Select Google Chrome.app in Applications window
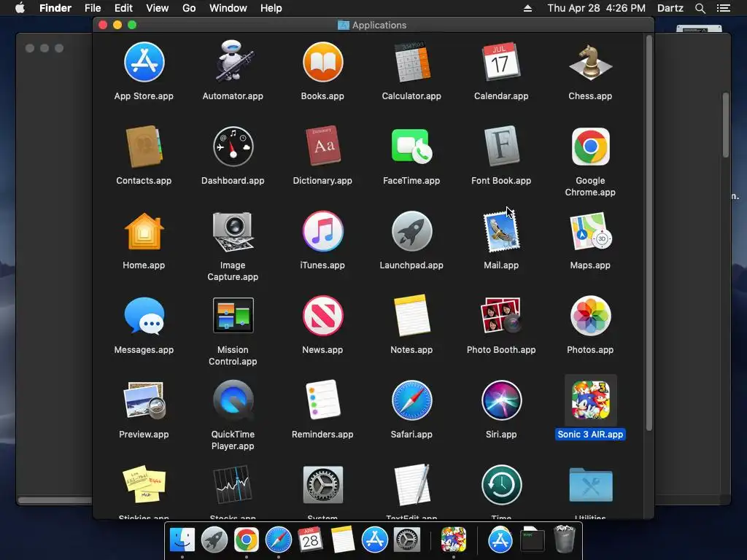The image size is (747, 560). pos(590,147)
